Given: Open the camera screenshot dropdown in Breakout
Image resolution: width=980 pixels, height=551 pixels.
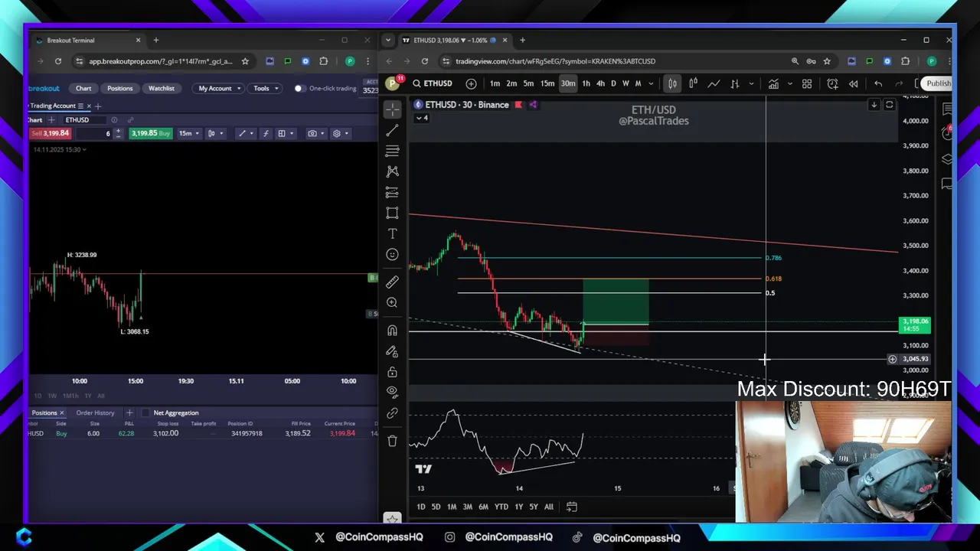Looking at the screenshot, I should click(x=315, y=133).
